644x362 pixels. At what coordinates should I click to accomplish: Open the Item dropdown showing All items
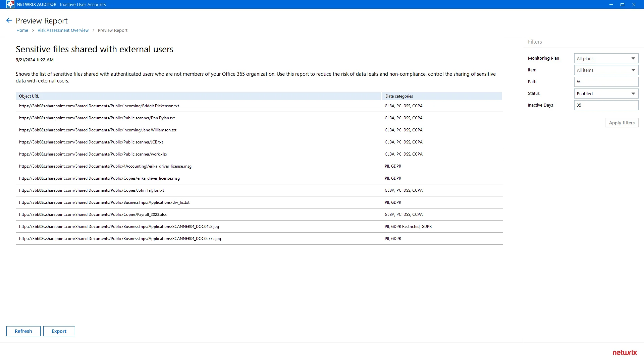click(606, 70)
